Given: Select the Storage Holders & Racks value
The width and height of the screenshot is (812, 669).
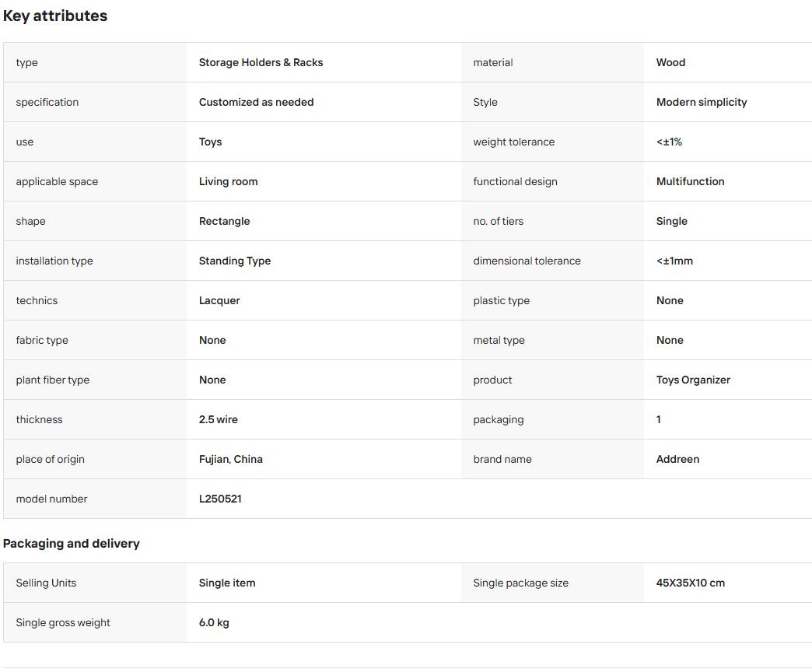Looking at the screenshot, I should (x=261, y=63).
